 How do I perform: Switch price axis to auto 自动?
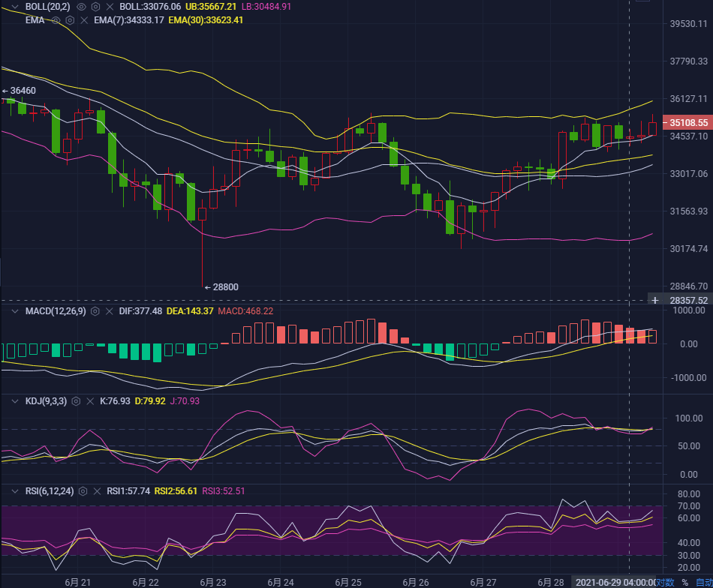pos(704,582)
